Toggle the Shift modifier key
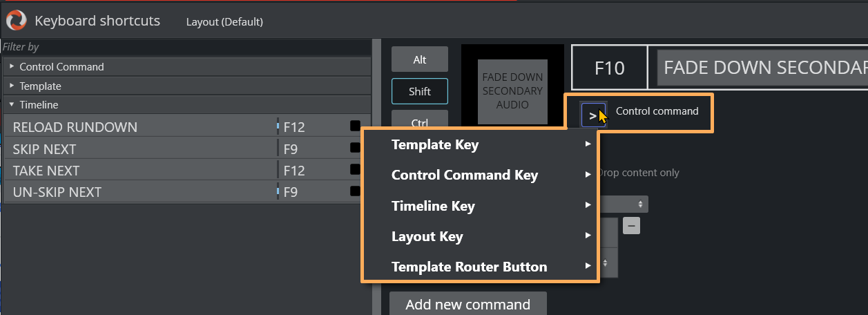Screen dimensions: 868x315 pos(420,91)
